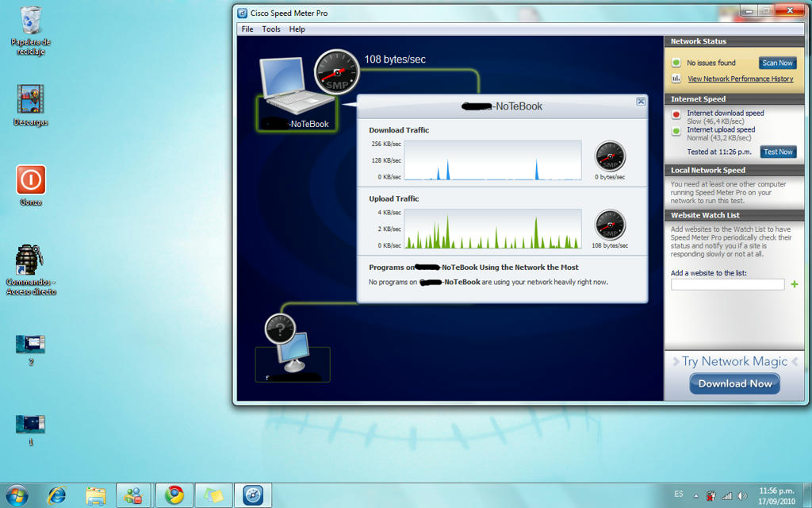This screenshot has width=812, height=508.
Task: Click Speed Meter Pro taskbar button
Action: [x=253, y=495]
